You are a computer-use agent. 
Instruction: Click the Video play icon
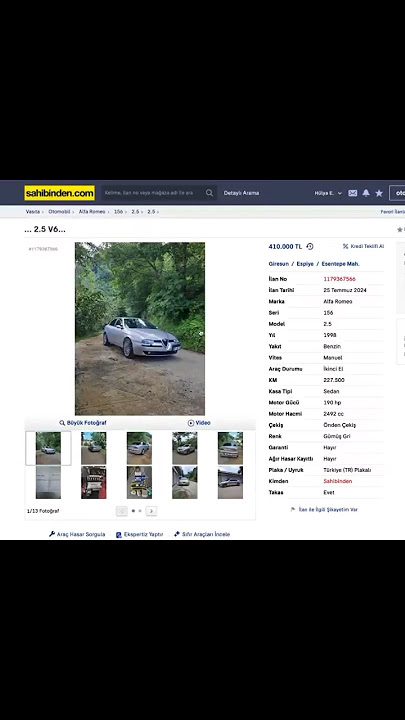point(191,423)
